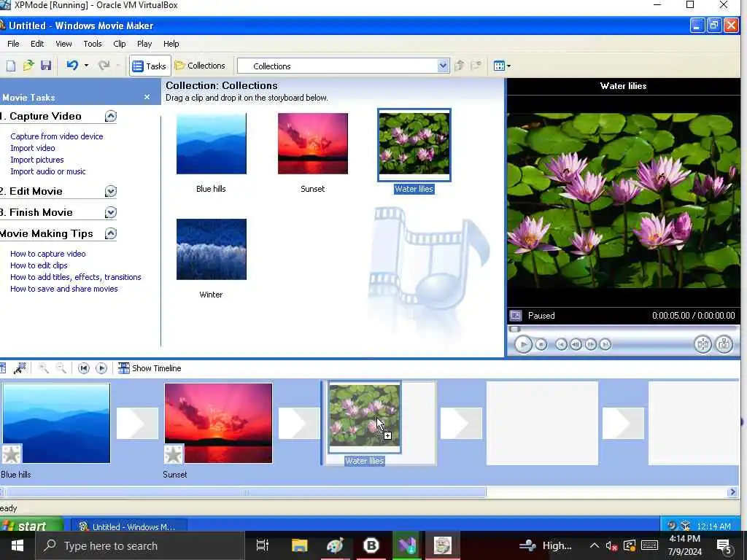Click Stop in the preview monitor
This screenshot has width=747, height=560.
541,344
